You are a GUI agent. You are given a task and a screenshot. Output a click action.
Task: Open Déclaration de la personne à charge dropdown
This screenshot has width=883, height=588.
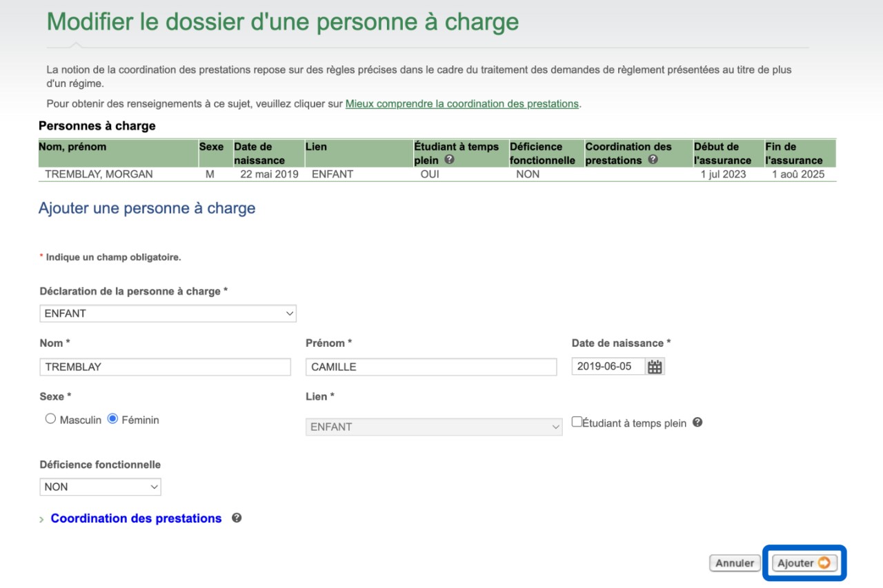(x=168, y=314)
